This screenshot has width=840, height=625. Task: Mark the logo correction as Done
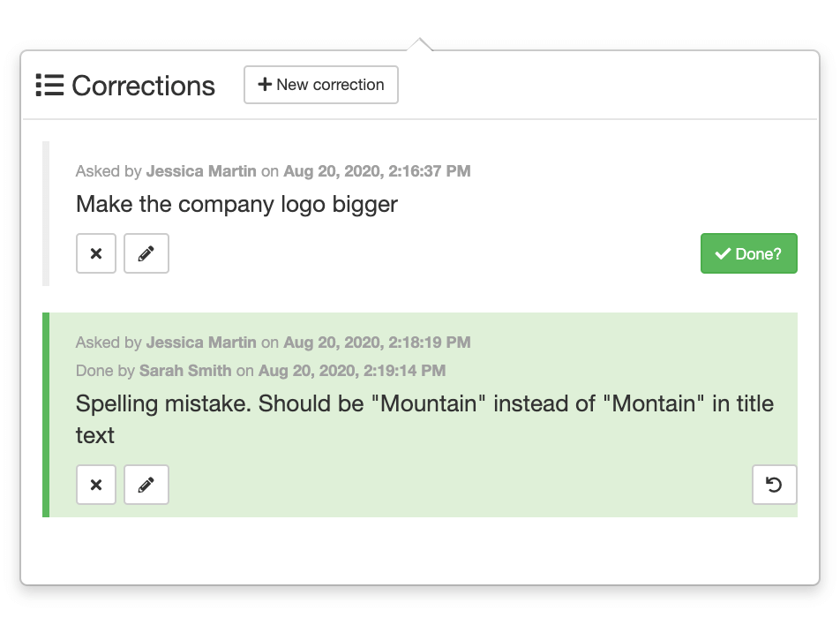pyautogui.click(x=748, y=253)
